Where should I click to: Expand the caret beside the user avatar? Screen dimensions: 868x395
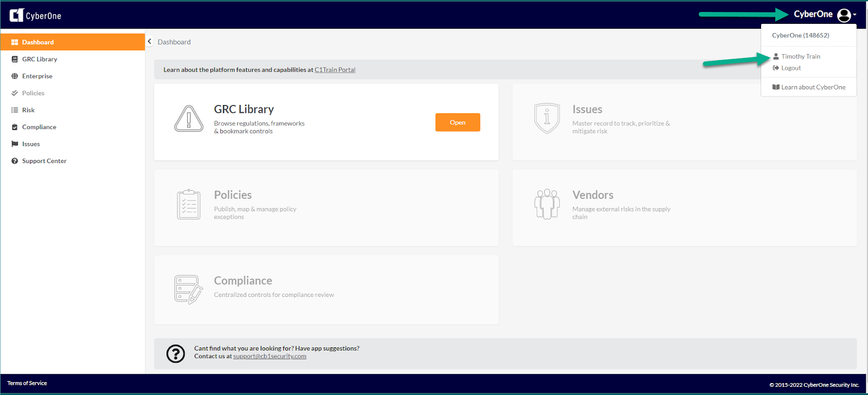[855, 15]
